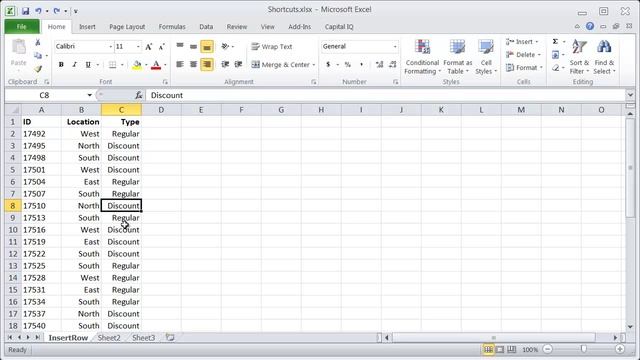Image resolution: width=640 pixels, height=360 pixels.
Task: Click the yellow Fill Color swatch
Action: pos(137,64)
